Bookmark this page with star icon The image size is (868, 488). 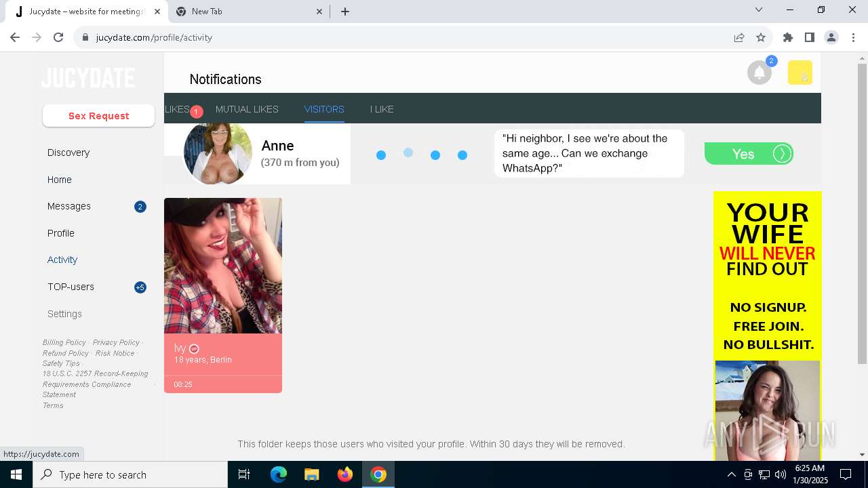[x=761, y=37]
